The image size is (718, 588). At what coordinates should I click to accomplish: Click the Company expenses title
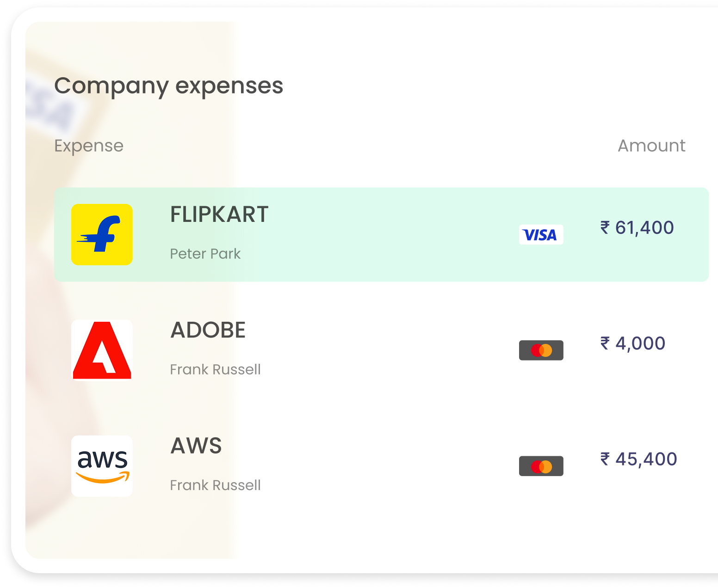click(169, 86)
